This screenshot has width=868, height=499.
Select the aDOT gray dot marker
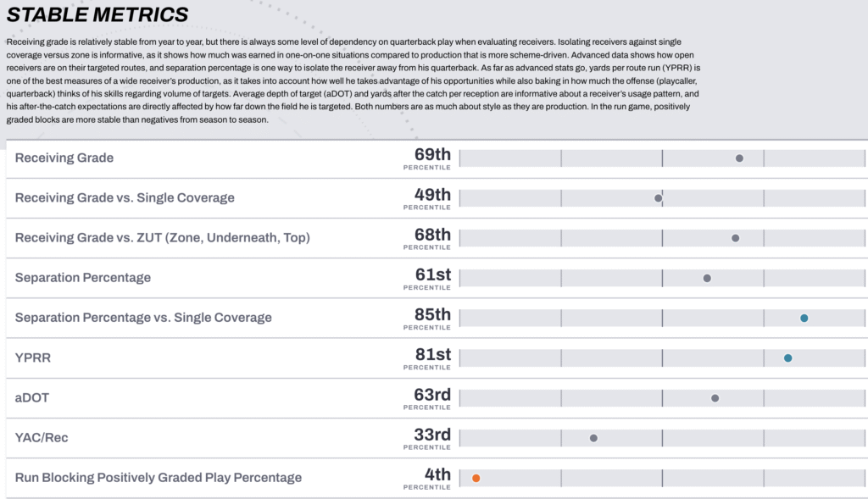(x=715, y=398)
